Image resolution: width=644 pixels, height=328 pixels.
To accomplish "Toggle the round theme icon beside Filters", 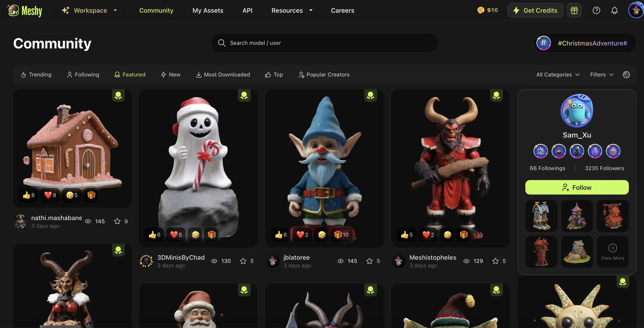I will tap(626, 75).
